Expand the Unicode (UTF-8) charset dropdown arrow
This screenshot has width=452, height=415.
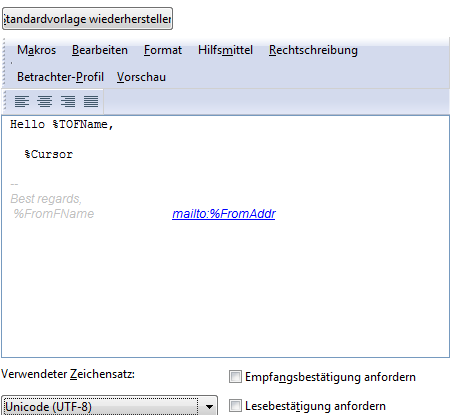(209, 407)
